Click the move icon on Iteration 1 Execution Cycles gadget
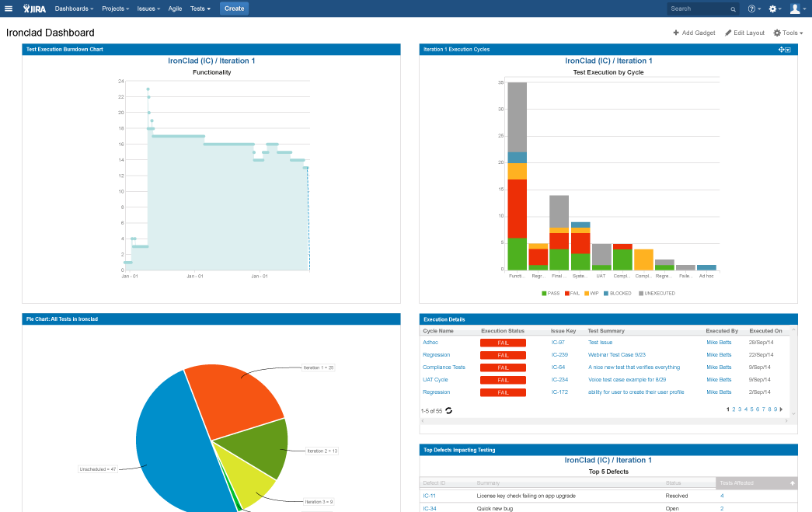812x512 pixels. (782, 50)
